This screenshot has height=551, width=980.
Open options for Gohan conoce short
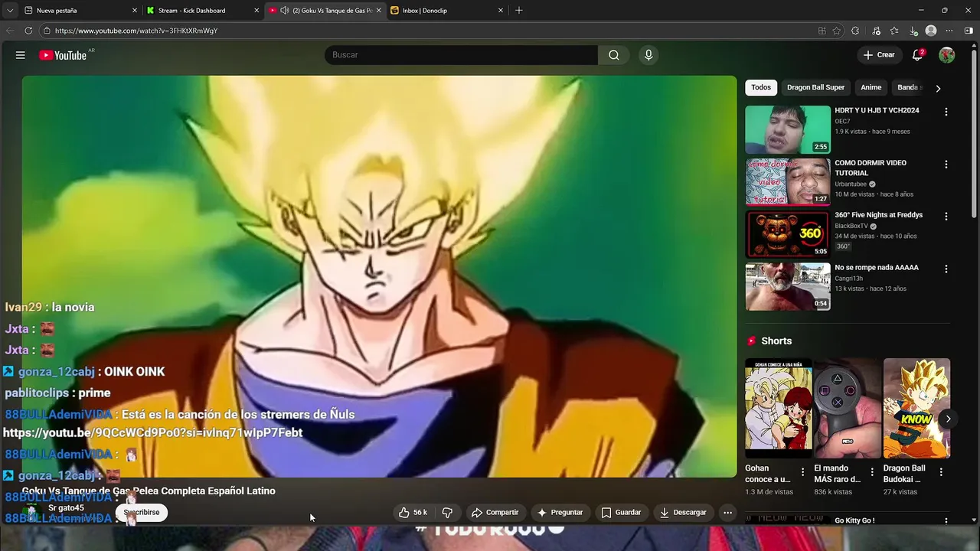tap(802, 472)
